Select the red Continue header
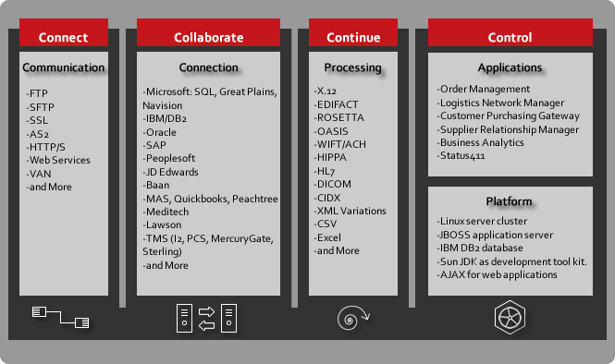 tap(353, 32)
